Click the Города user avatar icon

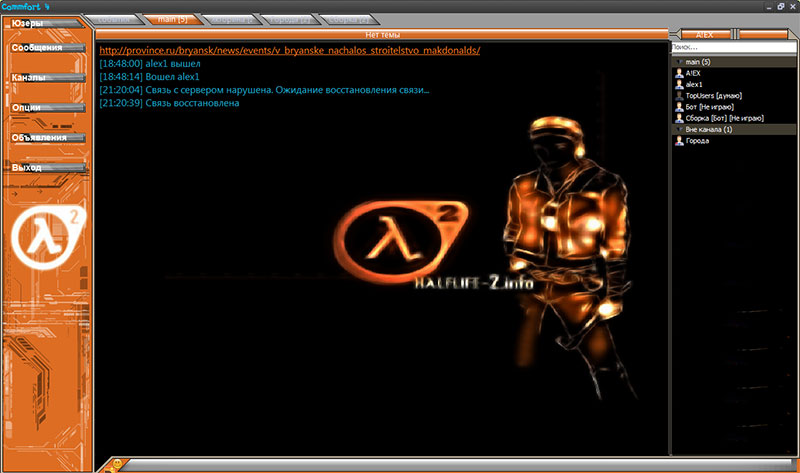click(x=679, y=140)
